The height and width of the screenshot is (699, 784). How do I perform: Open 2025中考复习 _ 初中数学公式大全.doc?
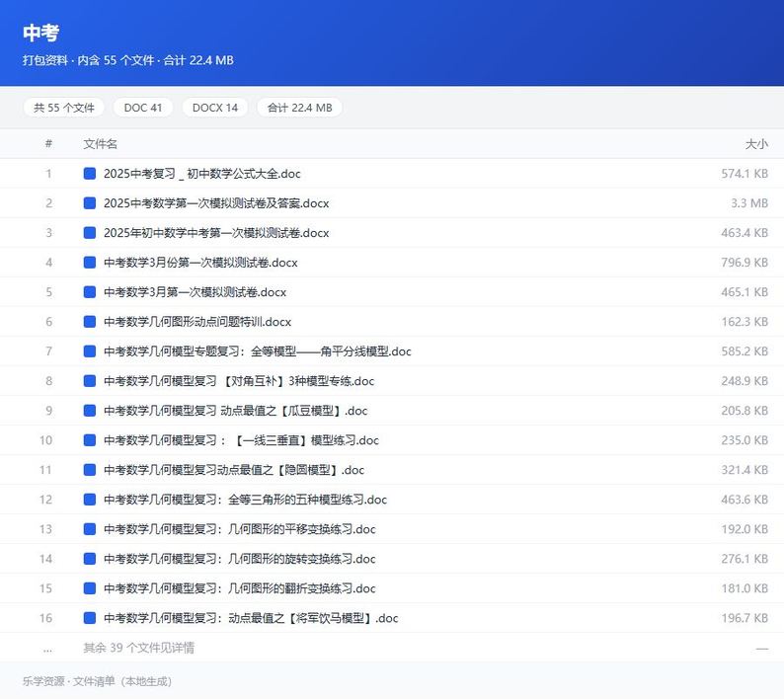(202, 174)
